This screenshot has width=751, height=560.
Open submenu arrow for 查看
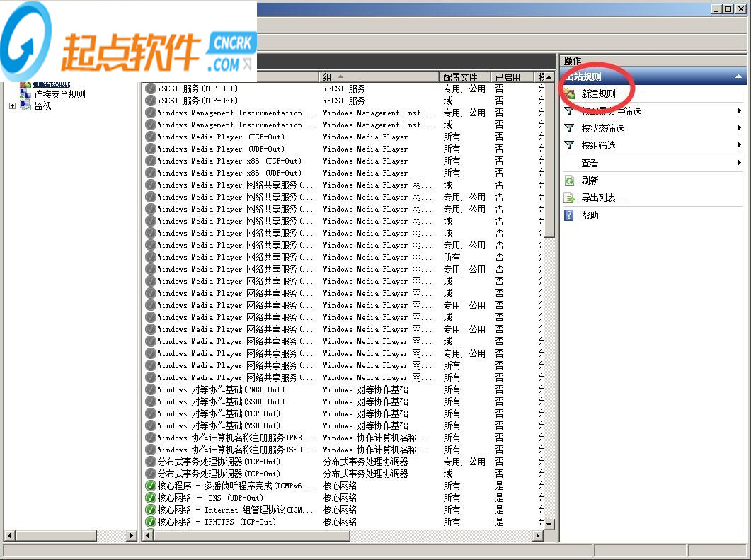point(739,162)
